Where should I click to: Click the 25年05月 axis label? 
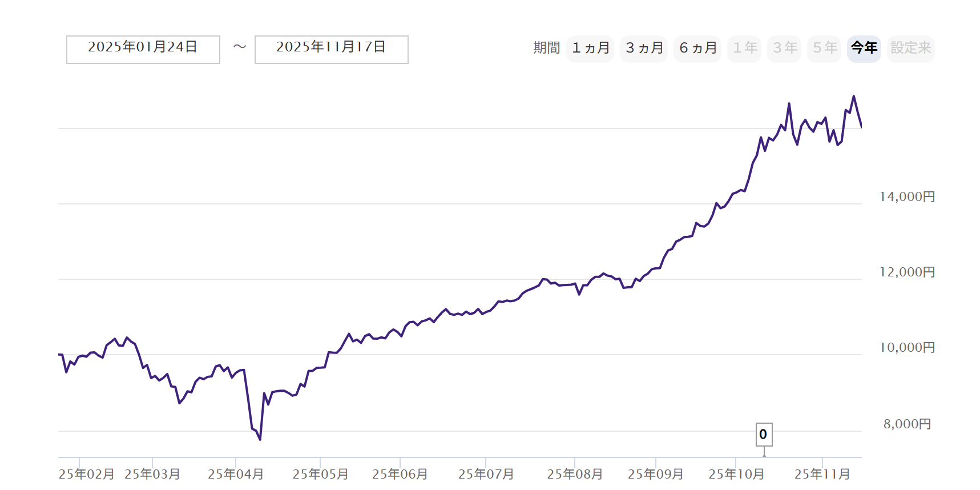coord(320,475)
